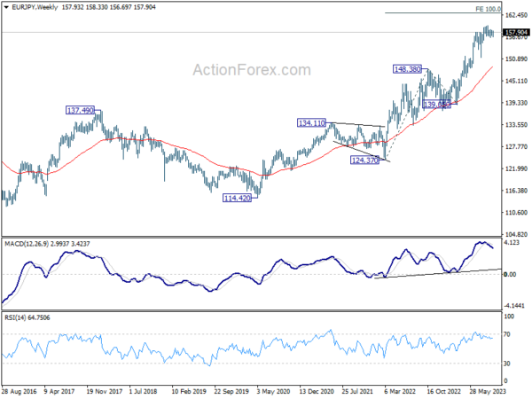The height and width of the screenshot is (399, 532).
Task: Select the 145.110 price axis value
Action: click(x=516, y=81)
